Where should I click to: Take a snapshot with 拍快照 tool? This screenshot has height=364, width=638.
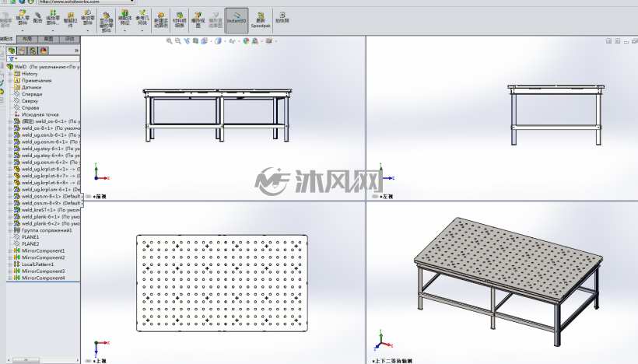tap(282, 18)
